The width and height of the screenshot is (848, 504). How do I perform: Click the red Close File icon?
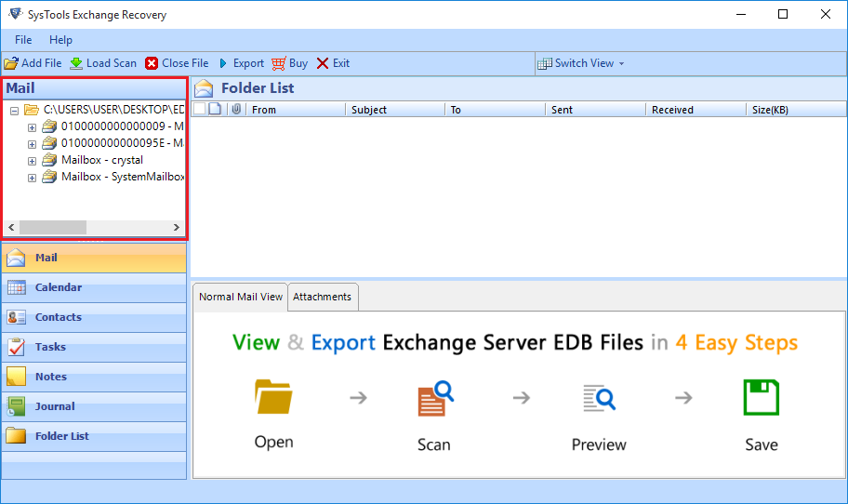coord(152,63)
